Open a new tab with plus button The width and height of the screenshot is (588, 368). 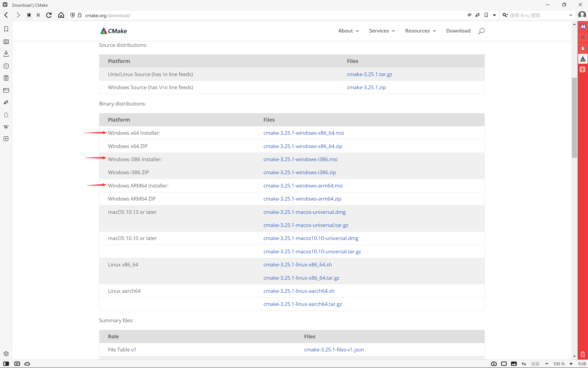click(x=583, y=70)
